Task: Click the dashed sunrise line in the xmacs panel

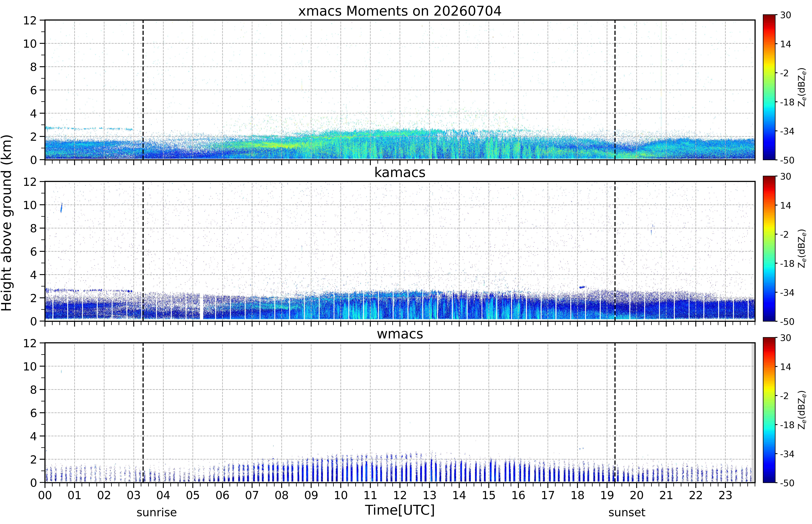Action: (143, 90)
